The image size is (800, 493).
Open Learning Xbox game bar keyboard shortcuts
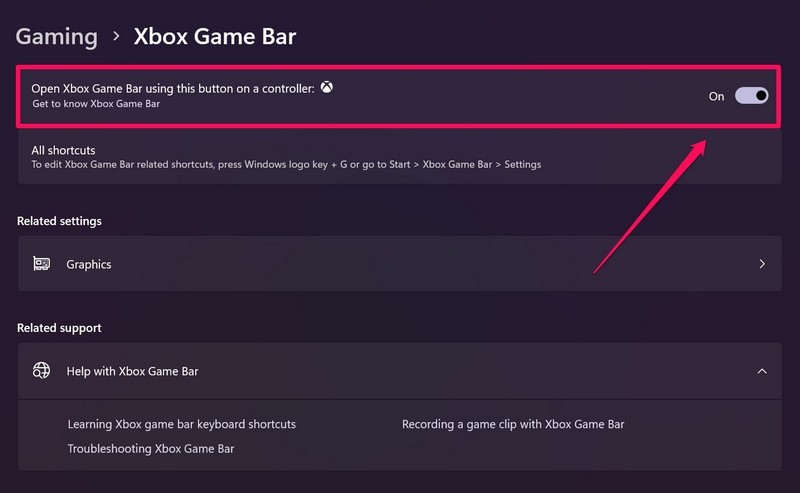182,424
